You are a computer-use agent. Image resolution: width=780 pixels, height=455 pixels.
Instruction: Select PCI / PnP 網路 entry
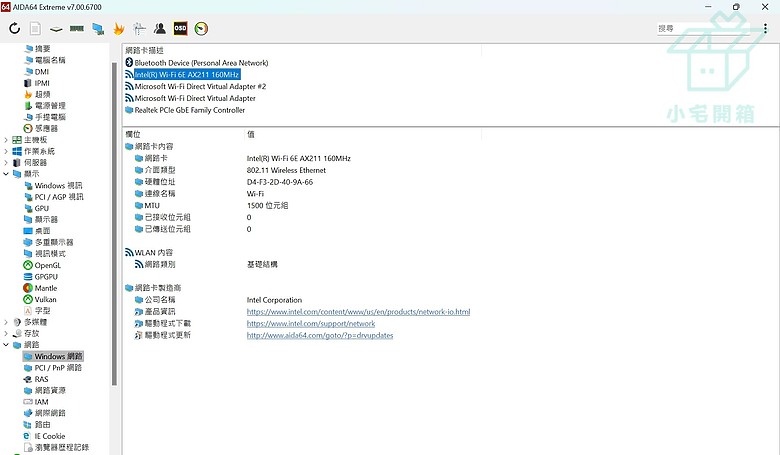(x=53, y=368)
